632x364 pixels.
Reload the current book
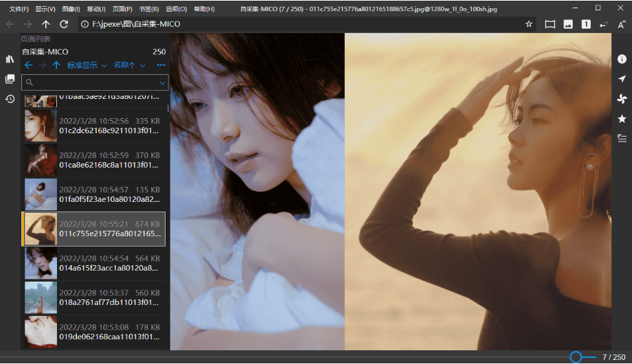point(64,24)
